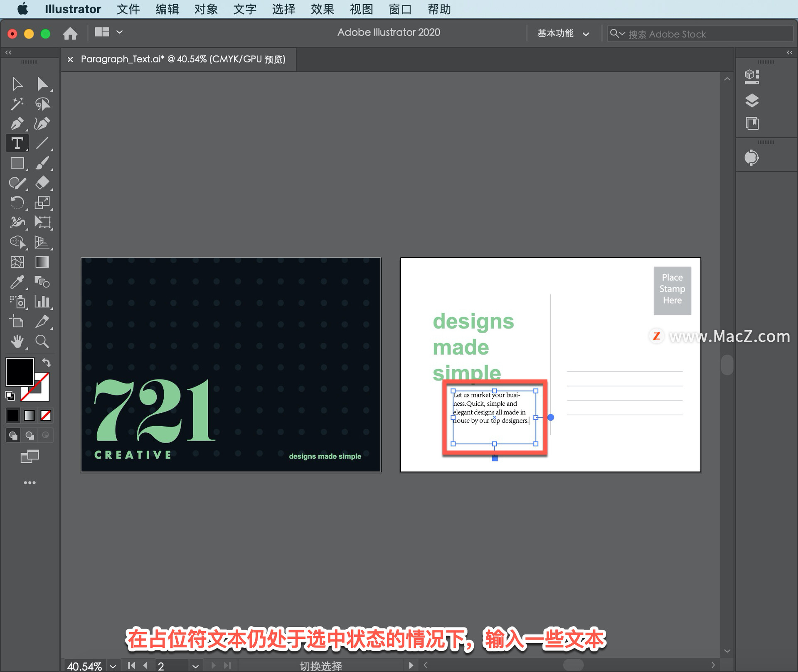Screen dimensions: 798x672
Task: Expand the zoom level dropdown
Action: pos(113,666)
